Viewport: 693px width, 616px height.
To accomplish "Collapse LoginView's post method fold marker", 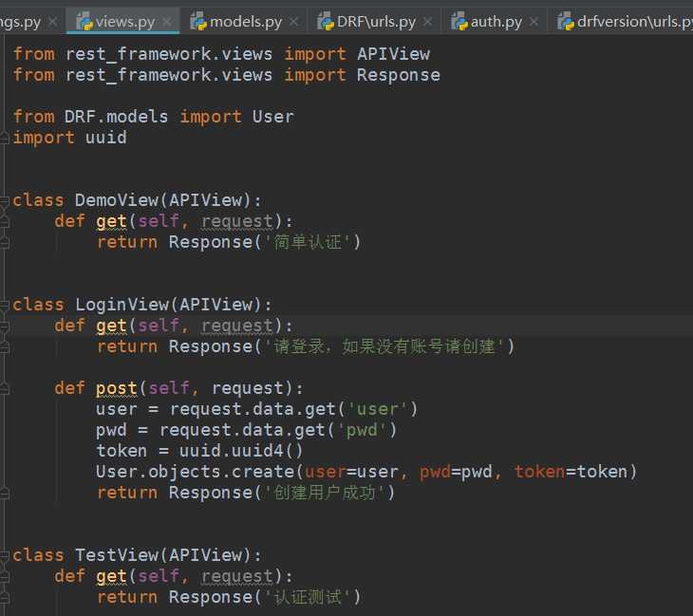I will tap(5, 388).
